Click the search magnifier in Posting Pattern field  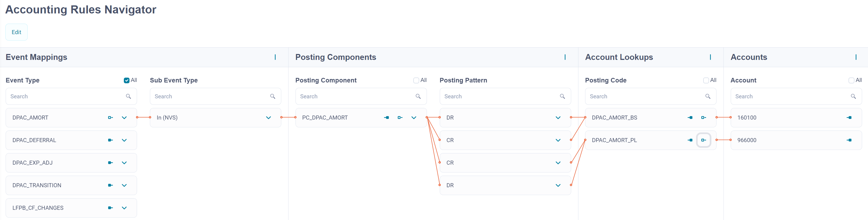(x=562, y=96)
